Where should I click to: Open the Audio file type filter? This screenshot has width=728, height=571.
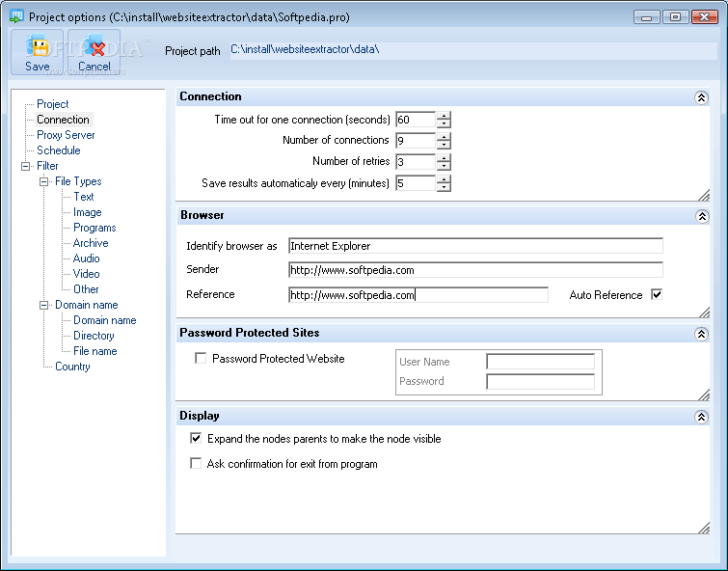(x=87, y=258)
